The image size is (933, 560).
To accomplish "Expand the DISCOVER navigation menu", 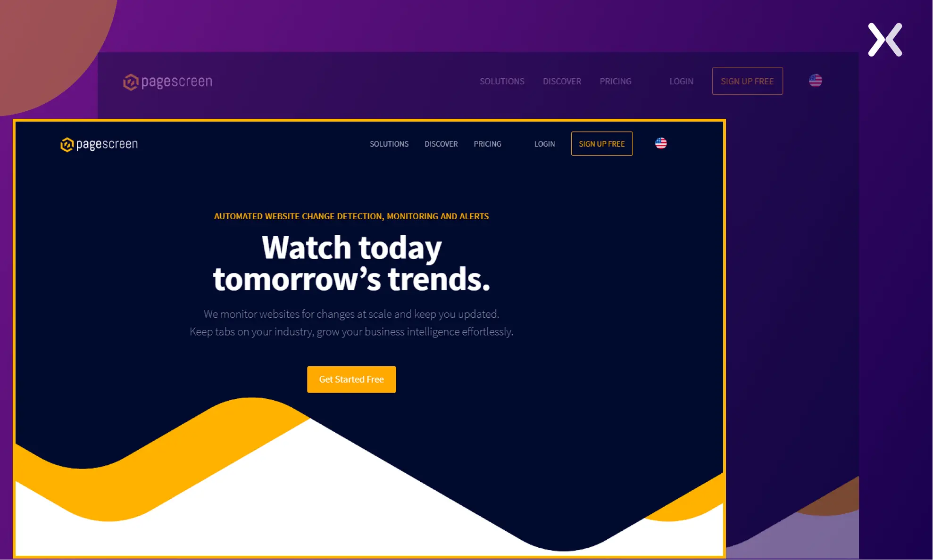I will [x=441, y=143].
